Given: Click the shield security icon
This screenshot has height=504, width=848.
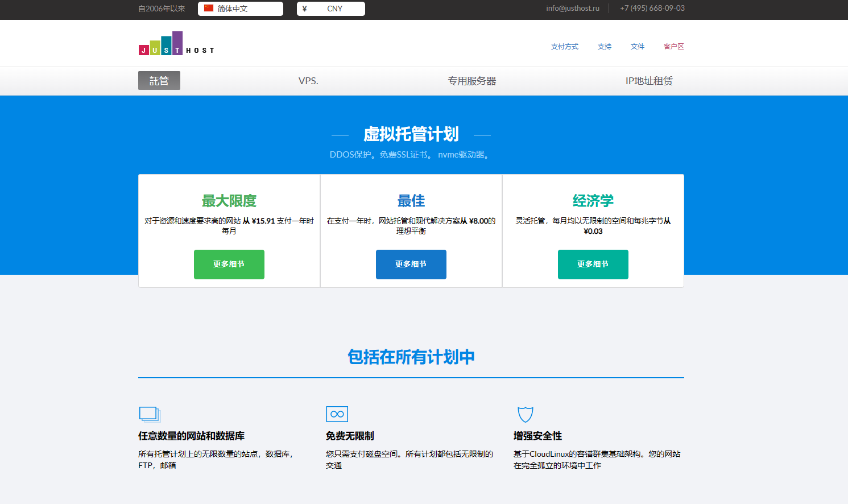Looking at the screenshot, I should click(x=525, y=414).
